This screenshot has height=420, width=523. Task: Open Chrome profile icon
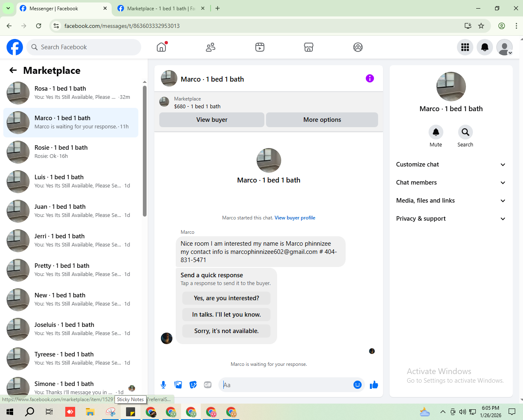(x=502, y=26)
